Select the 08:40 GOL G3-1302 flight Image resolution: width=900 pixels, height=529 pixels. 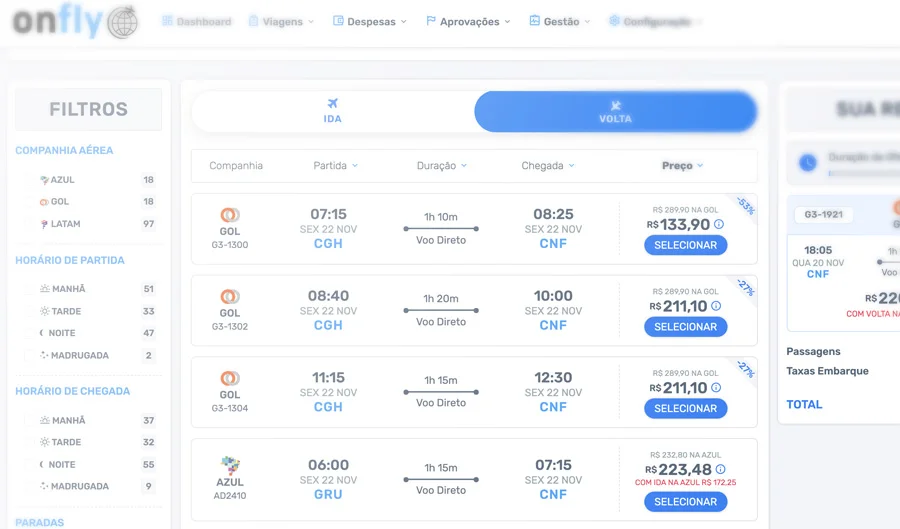coord(685,326)
